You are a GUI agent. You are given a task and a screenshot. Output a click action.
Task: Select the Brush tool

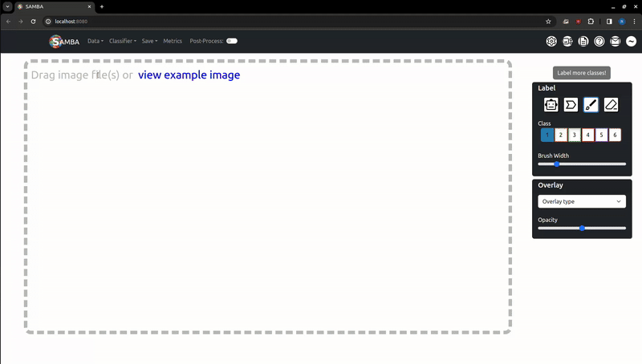(x=591, y=104)
